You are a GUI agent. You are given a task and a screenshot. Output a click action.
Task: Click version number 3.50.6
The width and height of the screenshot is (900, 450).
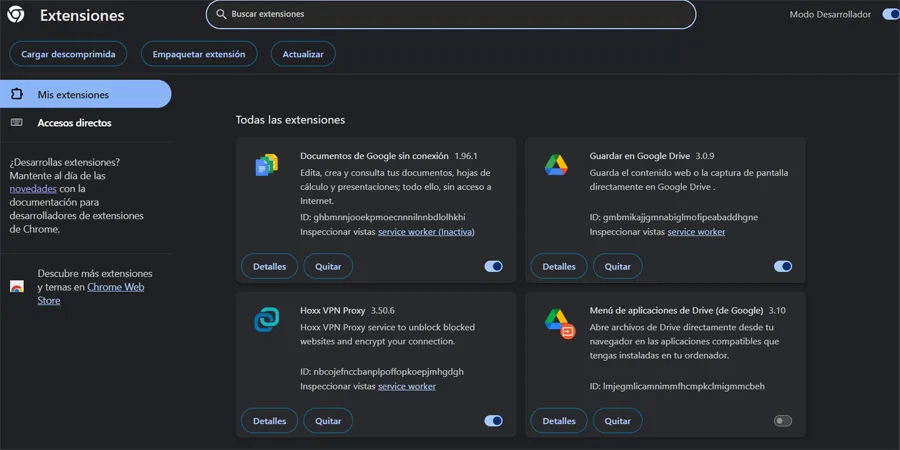pyautogui.click(x=383, y=311)
